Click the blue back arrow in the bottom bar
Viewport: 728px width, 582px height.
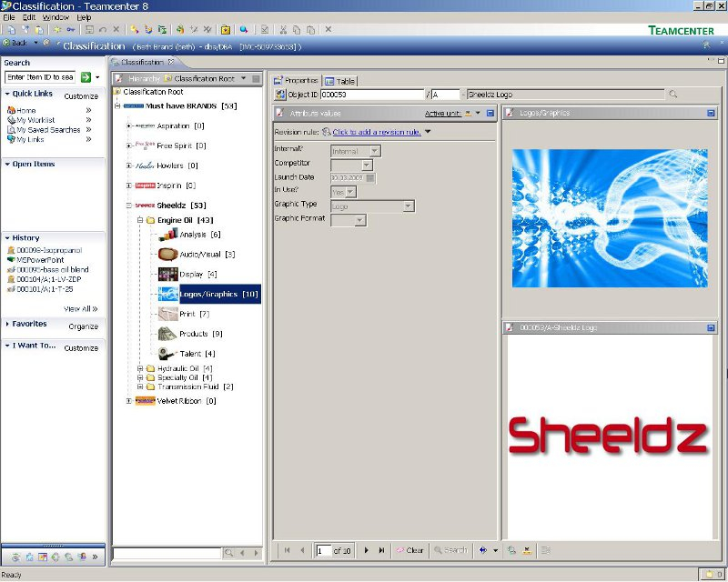(483, 550)
